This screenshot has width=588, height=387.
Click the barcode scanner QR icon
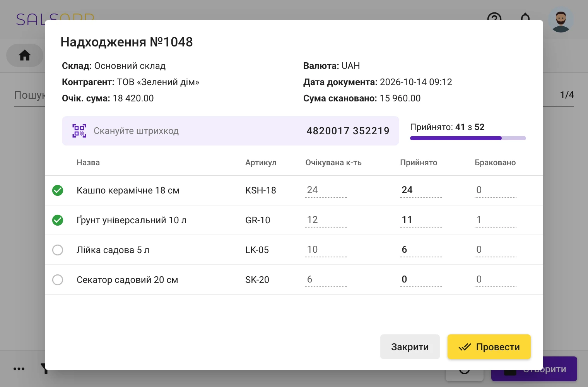[79, 131]
